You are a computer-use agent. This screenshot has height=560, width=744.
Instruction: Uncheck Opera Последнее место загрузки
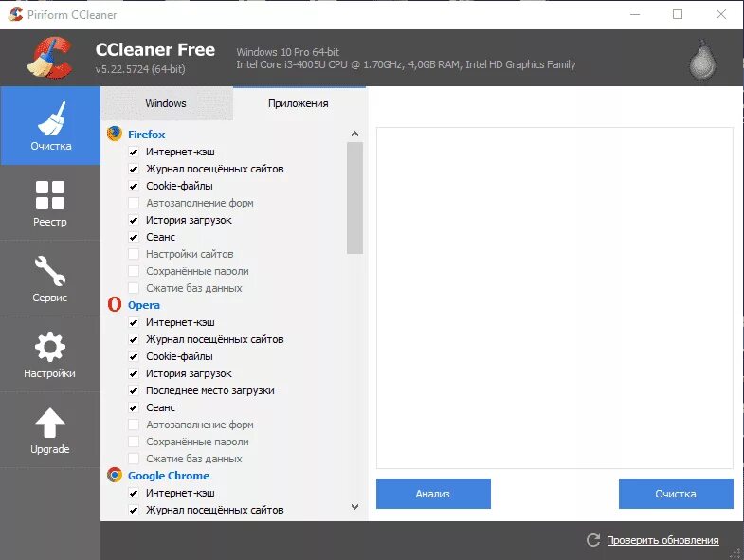tap(134, 390)
